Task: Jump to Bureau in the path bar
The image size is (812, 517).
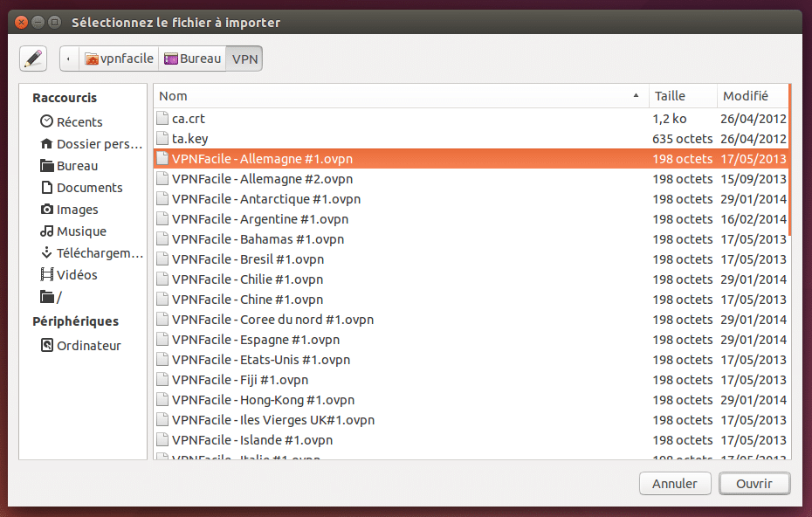Action: click(192, 59)
